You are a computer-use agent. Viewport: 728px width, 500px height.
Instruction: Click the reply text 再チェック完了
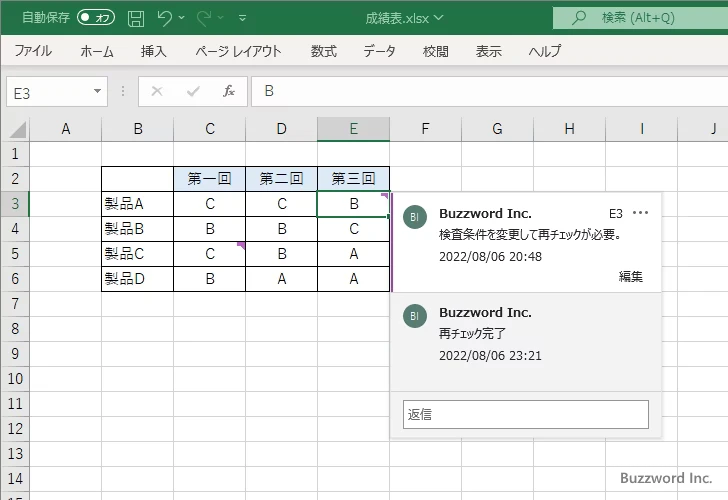[472, 333]
